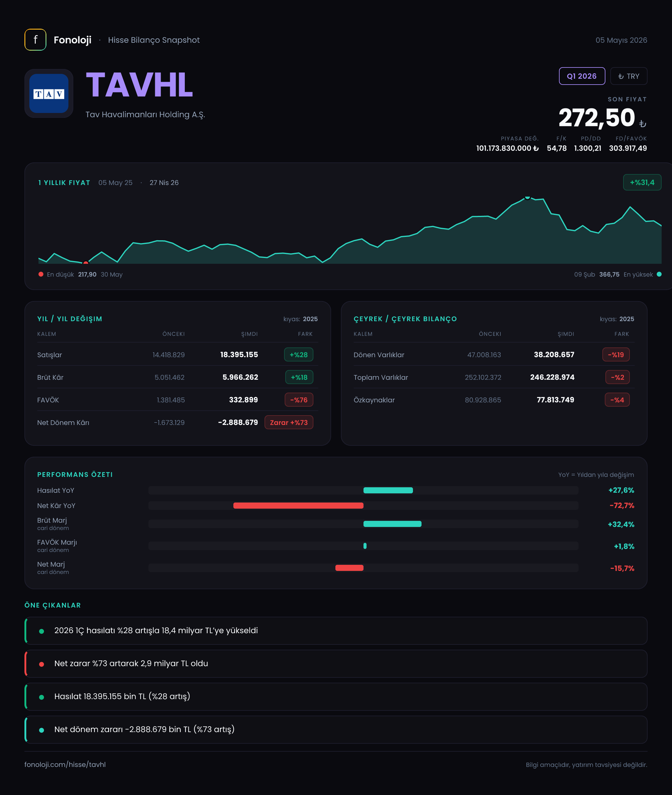Screen dimensions: 672x795
Task: Click the 'ÖNE ÇIKANLAR' heading
Action: (53, 605)
